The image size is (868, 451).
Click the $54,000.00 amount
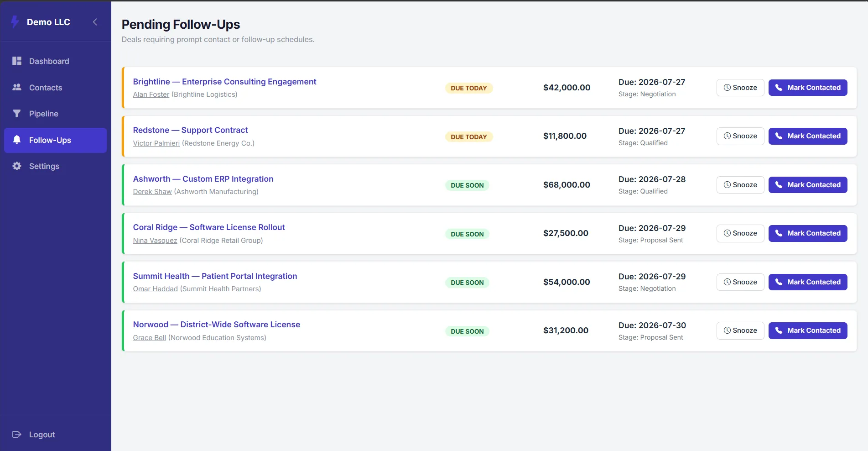pos(567,282)
